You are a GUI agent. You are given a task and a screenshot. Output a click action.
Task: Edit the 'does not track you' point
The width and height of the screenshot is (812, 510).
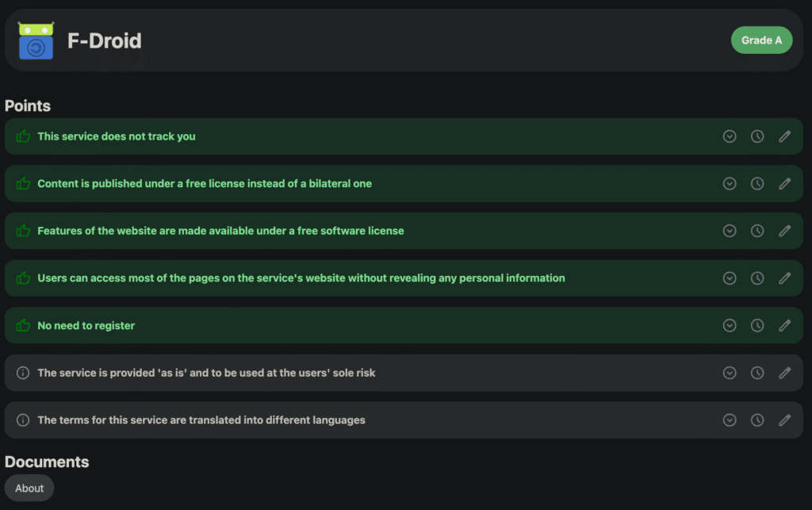tap(785, 136)
